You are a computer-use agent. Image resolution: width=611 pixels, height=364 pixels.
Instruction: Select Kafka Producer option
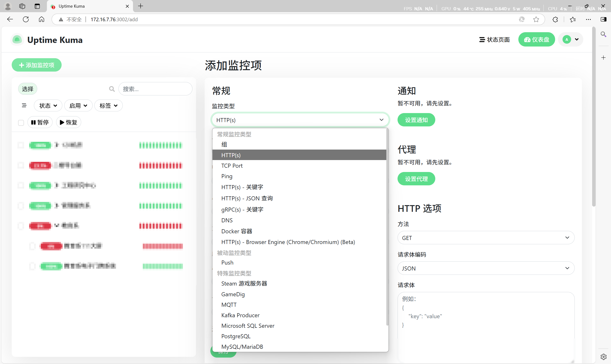pyautogui.click(x=299, y=315)
